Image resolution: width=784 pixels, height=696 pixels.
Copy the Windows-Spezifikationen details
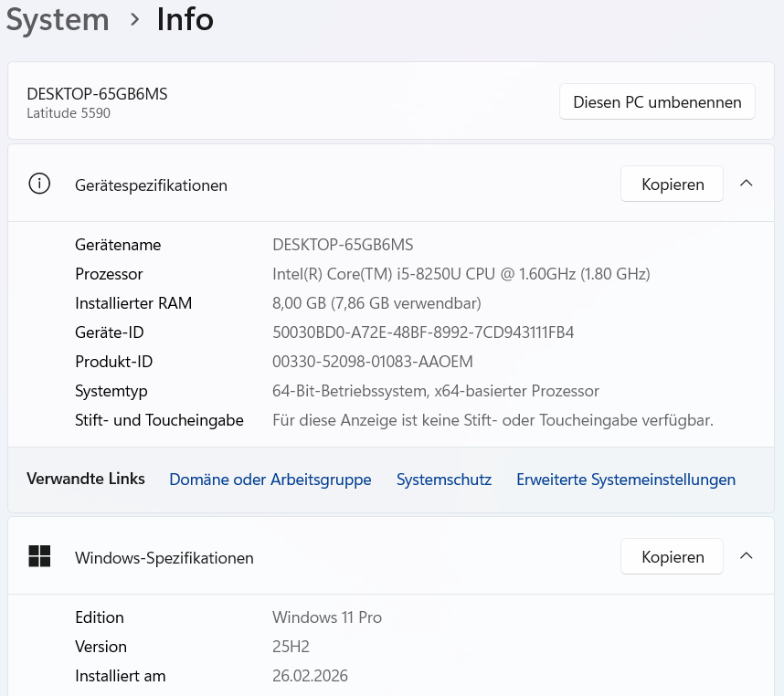pos(672,556)
